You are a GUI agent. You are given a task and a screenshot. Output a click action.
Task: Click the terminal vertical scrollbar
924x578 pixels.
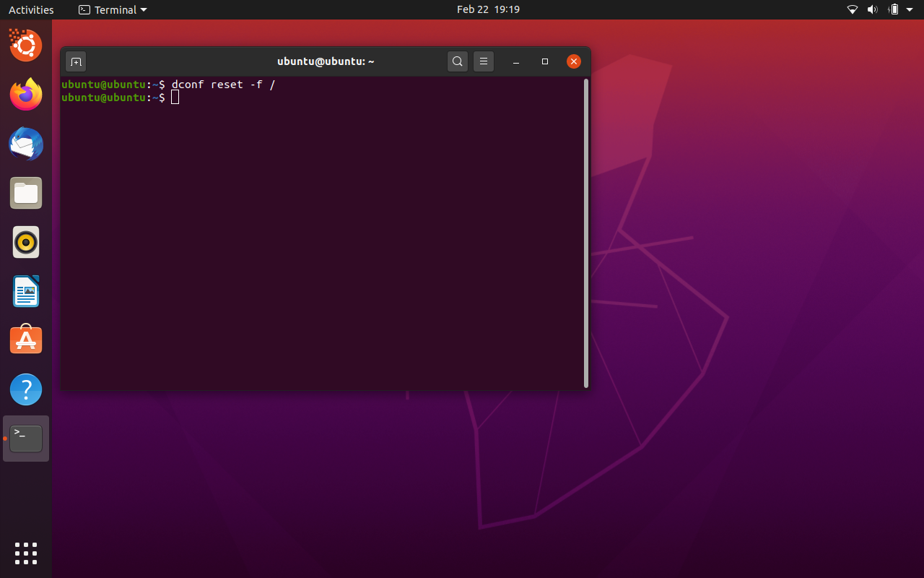585,233
